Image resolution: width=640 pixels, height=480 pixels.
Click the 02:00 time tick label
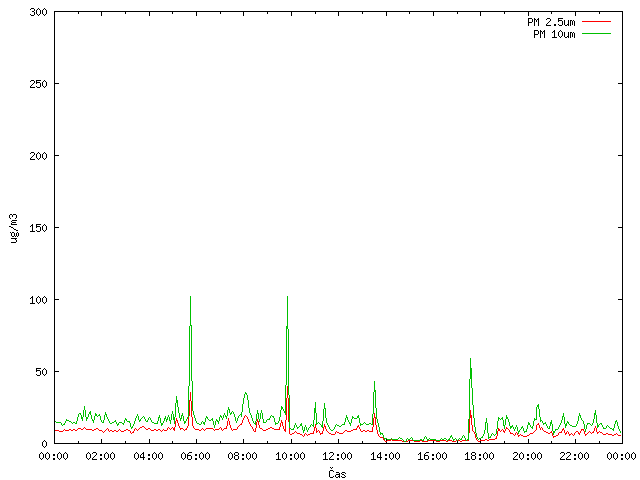click(101, 456)
